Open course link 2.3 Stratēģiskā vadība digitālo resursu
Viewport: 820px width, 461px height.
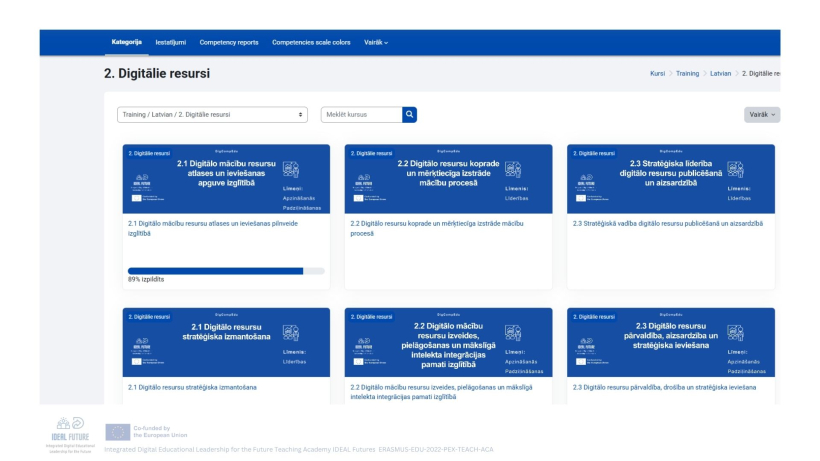coord(667,224)
